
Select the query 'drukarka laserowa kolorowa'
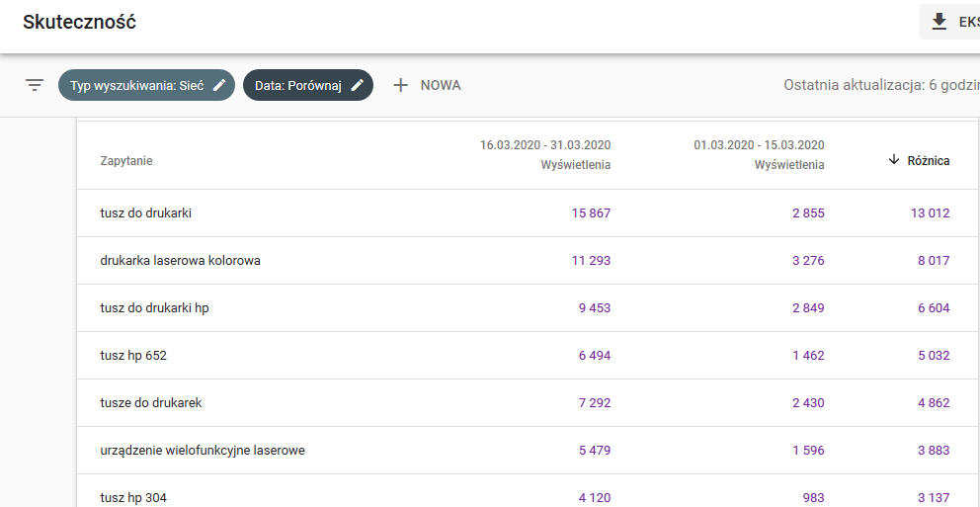coord(180,261)
